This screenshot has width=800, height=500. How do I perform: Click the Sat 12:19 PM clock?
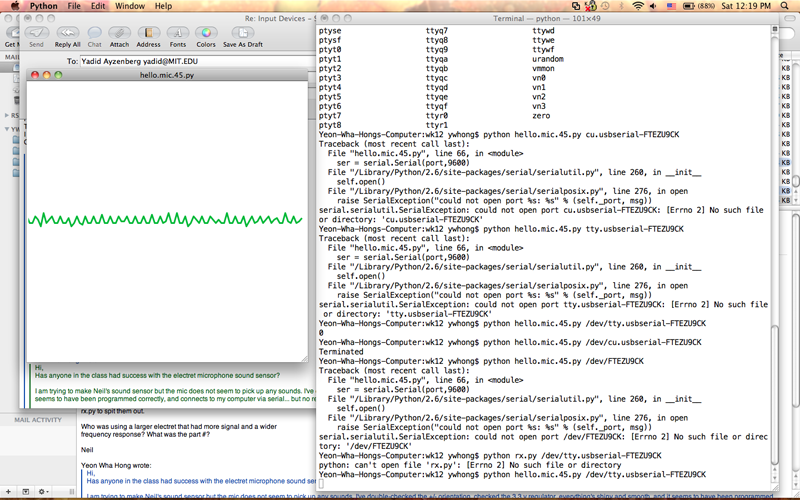coord(745,6)
